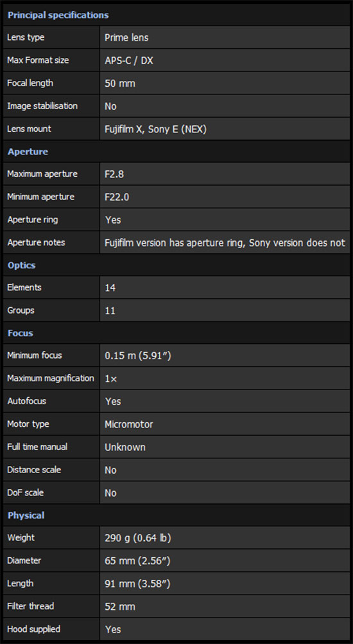Screen dimensions: 353x644
Task: Click the Optics section heading
Action: point(22,265)
